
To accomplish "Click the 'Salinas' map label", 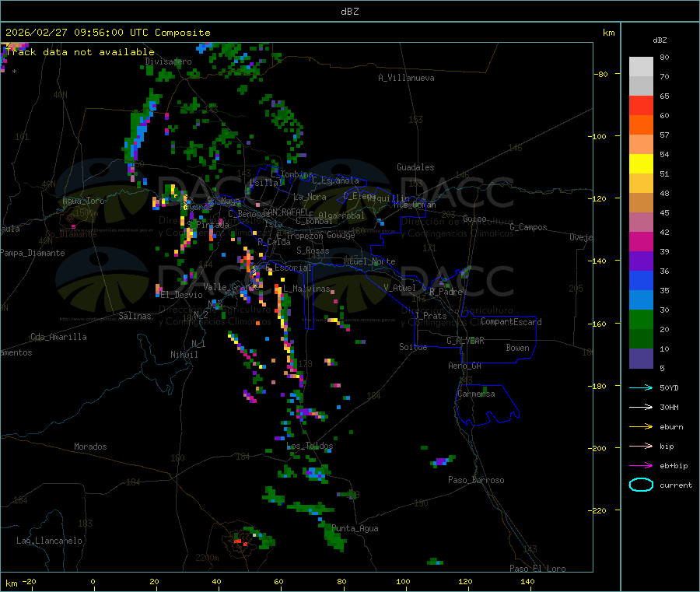I will (135, 316).
